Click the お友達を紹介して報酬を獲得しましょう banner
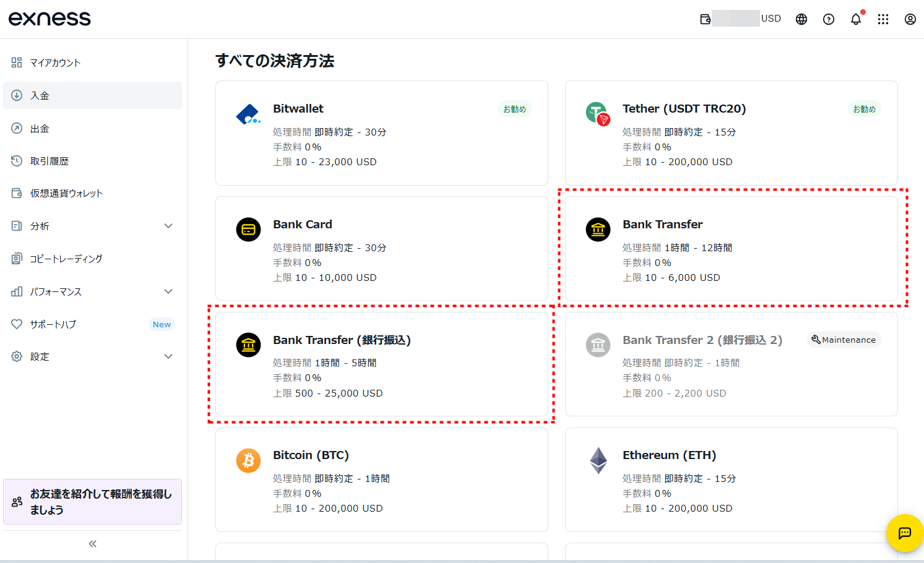 92,502
